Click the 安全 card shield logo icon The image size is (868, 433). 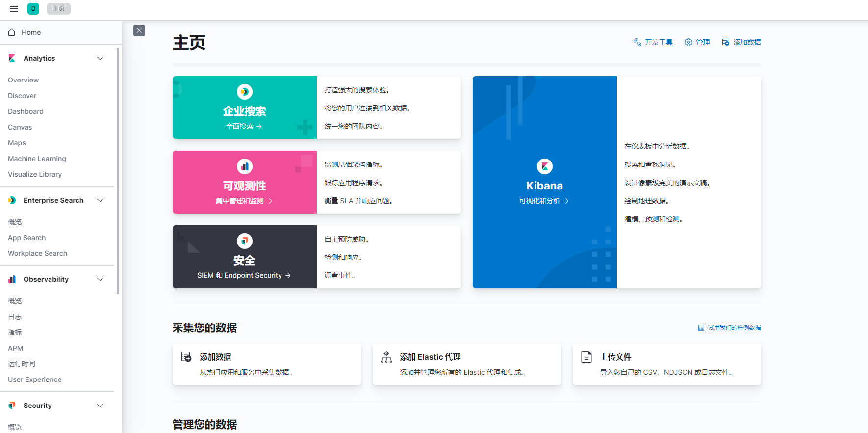tap(244, 241)
